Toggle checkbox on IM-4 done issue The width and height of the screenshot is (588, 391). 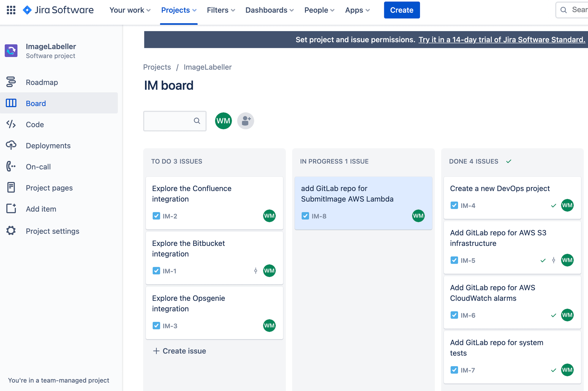pyautogui.click(x=454, y=205)
